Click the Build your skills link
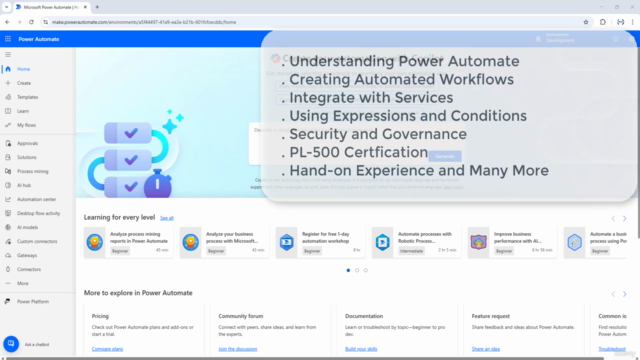Image resolution: width=640 pixels, height=360 pixels. pos(361,349)
